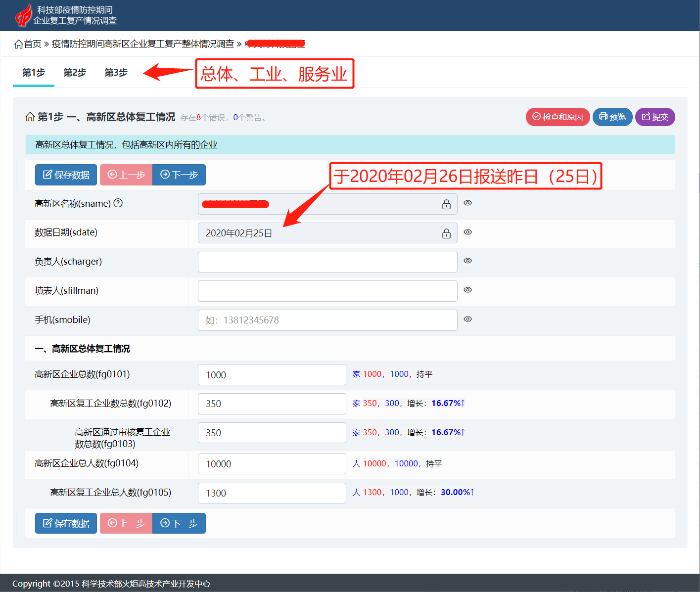
Task: Click the lock icon in the 数据日期 field
Action: (x=446, y=233)
